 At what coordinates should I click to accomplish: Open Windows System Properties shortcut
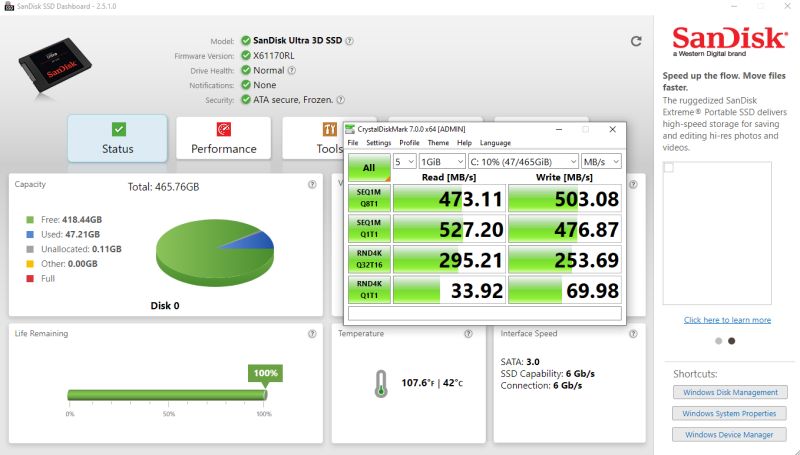(729, 413)
